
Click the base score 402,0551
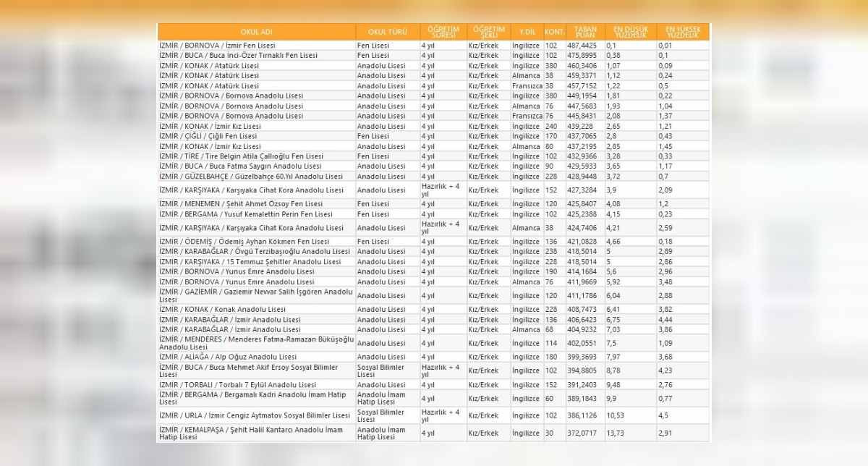[x=582, y=344]
